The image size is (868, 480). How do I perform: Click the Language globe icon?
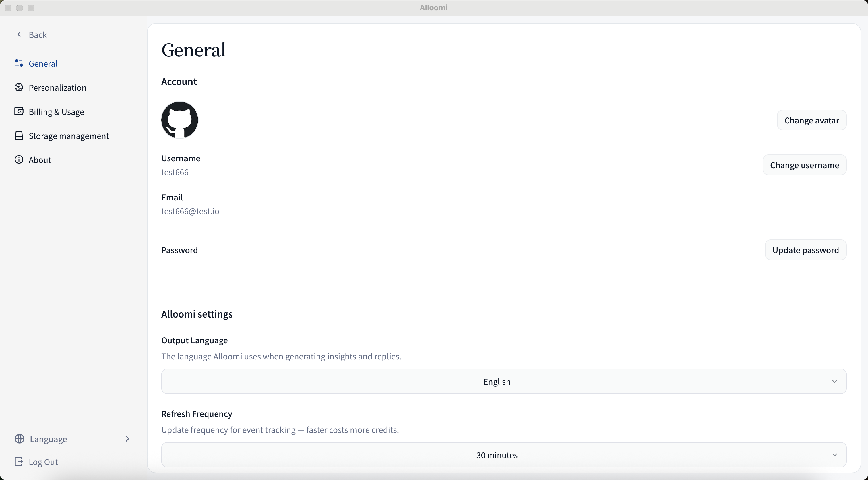(20, 439)
